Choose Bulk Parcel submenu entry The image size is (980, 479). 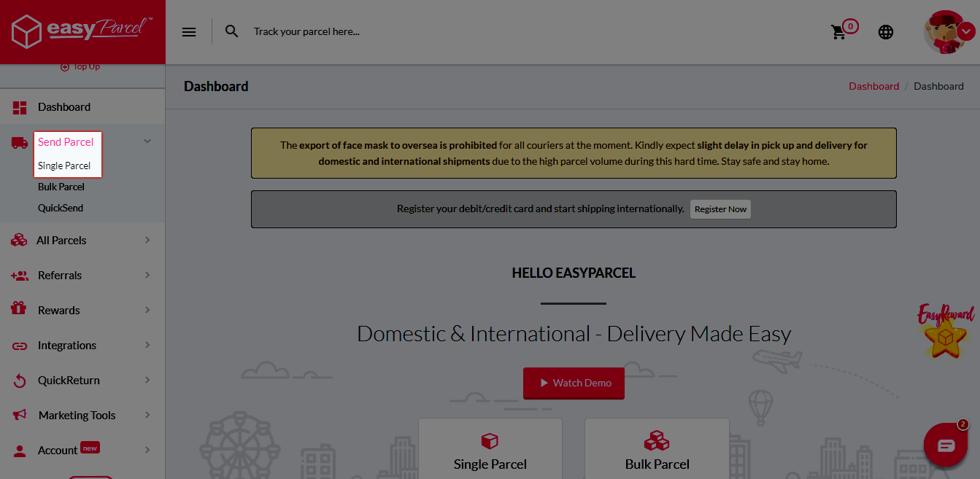pos(61,187)
